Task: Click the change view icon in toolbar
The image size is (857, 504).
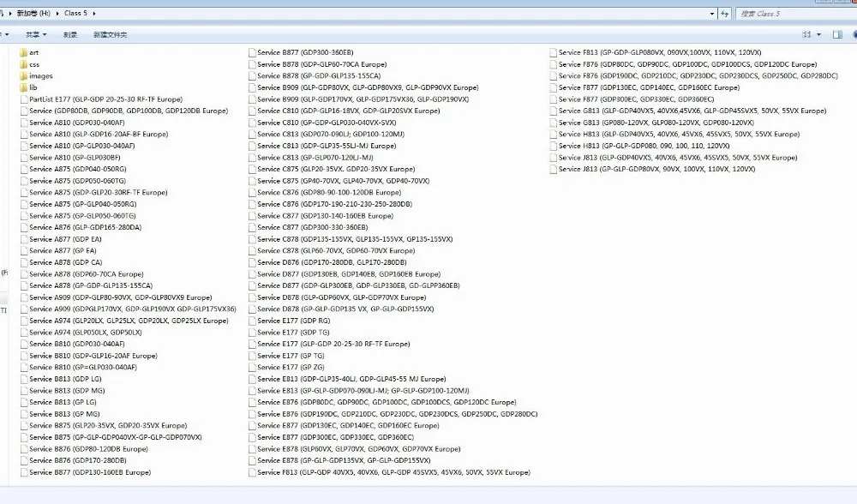Action: click(806, 34)
